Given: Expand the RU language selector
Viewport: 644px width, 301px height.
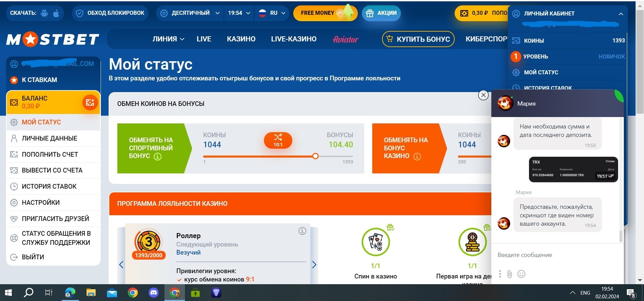Looking at the screenshot, I should click(x=272, y=13).
